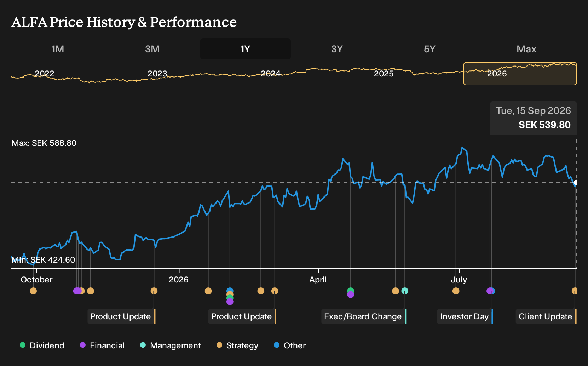
Task: Click the 2023 year in overview chart
Action: [157, 74]
